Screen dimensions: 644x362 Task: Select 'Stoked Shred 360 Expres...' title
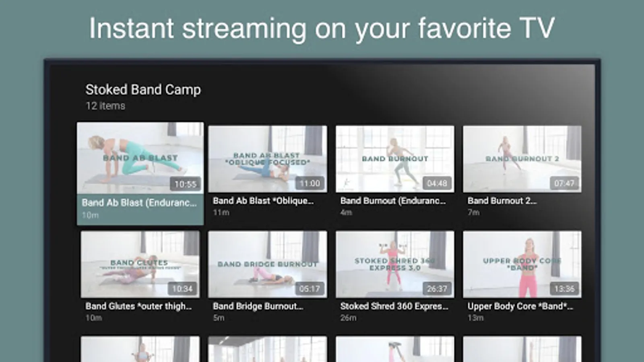click(394, 306)
